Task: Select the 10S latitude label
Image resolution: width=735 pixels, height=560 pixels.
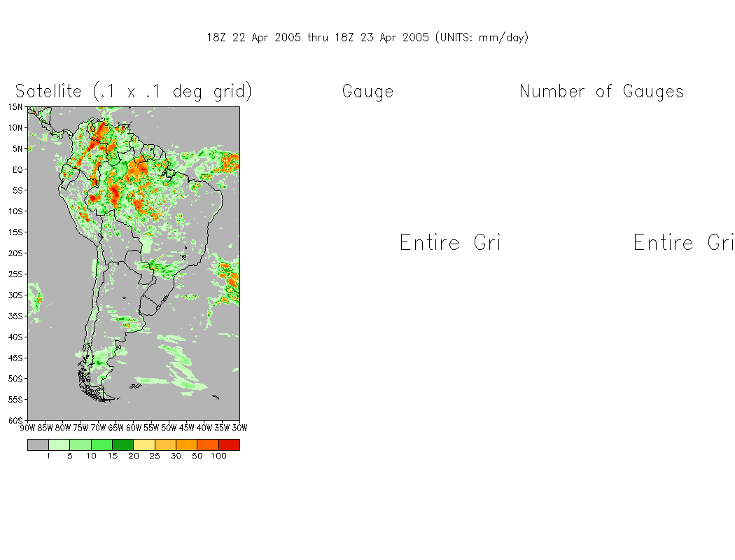Action: (15, 211)
